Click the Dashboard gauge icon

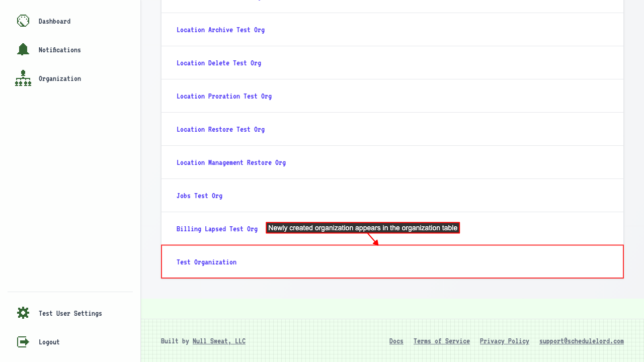coord(23,21)
